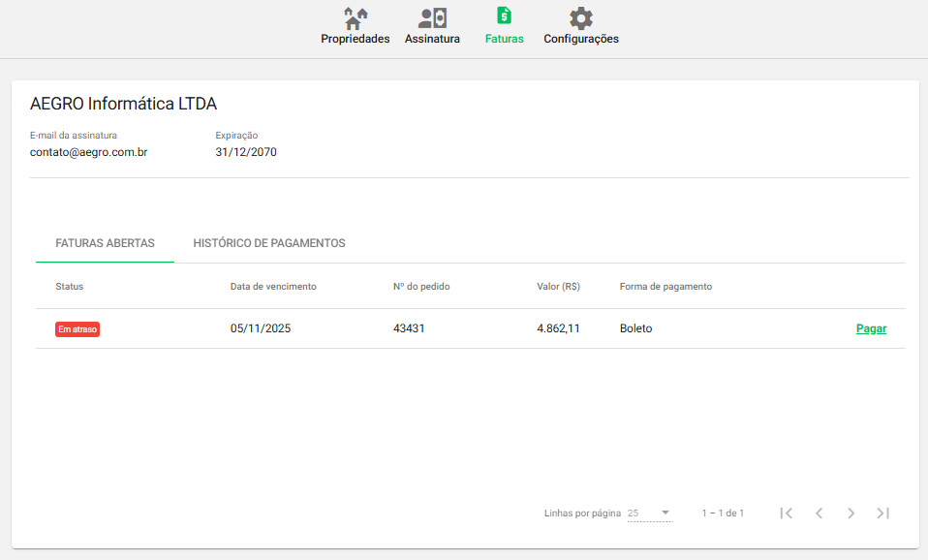Image resolution: width=928 pixels, height=560 pixels.
Task: Go to previous page arrow
Action: 819,513
